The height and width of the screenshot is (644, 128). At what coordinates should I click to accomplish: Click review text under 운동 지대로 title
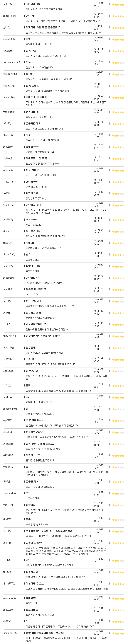tap(43, 175)
